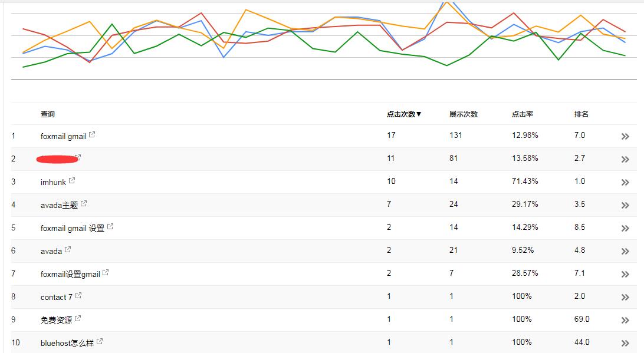The image size is (644, 353).
Task: Click the 44.0 ranking value
Action: [x=581, y=342]
